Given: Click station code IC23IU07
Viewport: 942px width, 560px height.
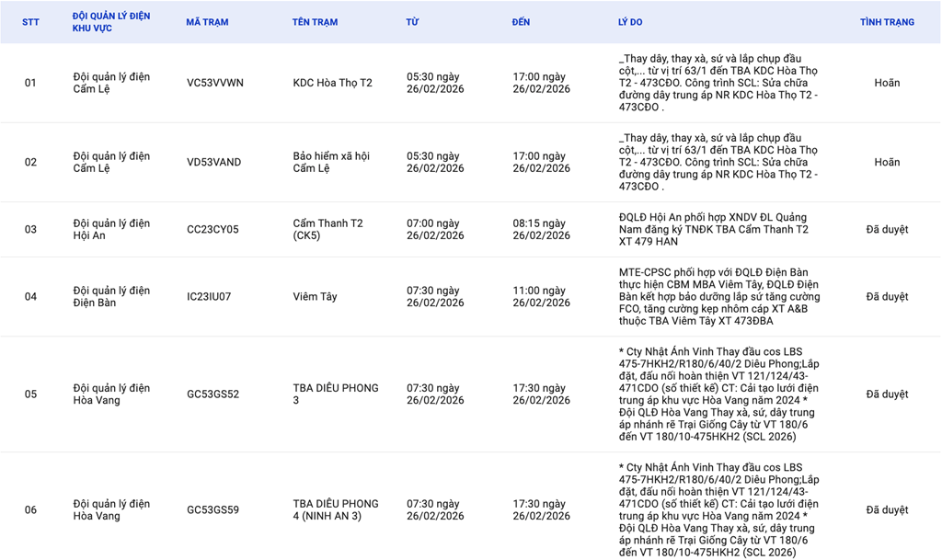Looking at the screenshot, I should point(209,297).
